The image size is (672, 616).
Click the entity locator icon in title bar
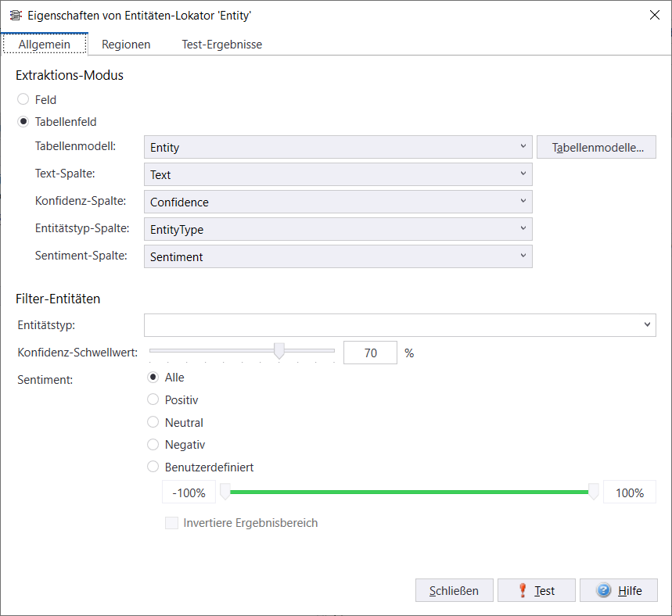[x=15, y=16]
